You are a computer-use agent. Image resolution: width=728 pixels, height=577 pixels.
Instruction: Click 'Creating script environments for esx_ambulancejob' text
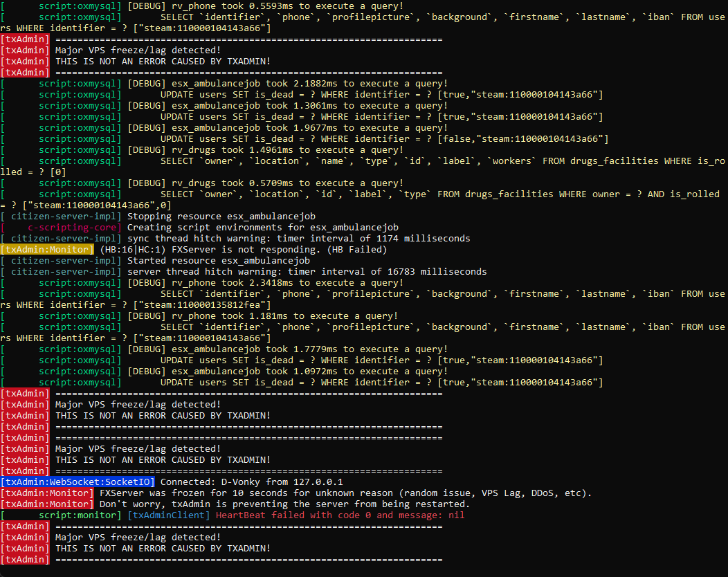[262, 228]
